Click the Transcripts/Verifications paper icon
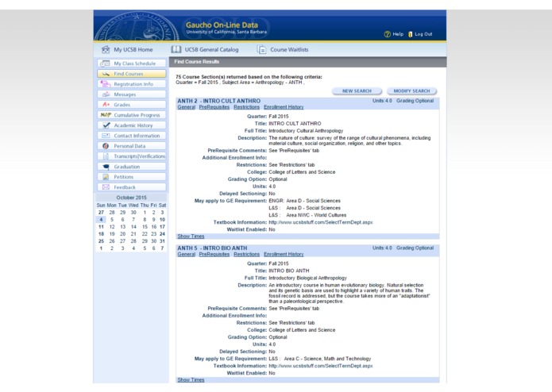Screen dimensions: 552x392 106,156
